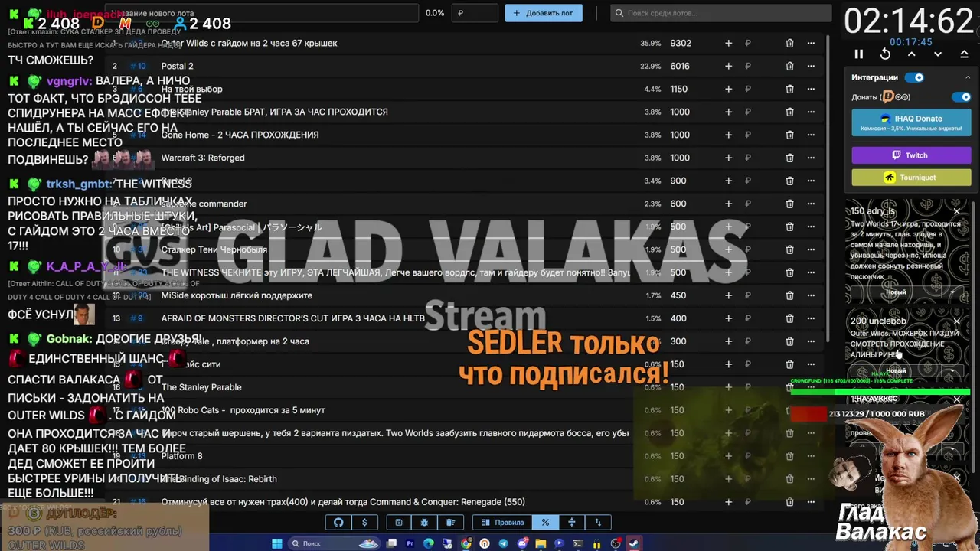
Task: Open more menu for Gone Home lot
Action: tap(811, 135)
